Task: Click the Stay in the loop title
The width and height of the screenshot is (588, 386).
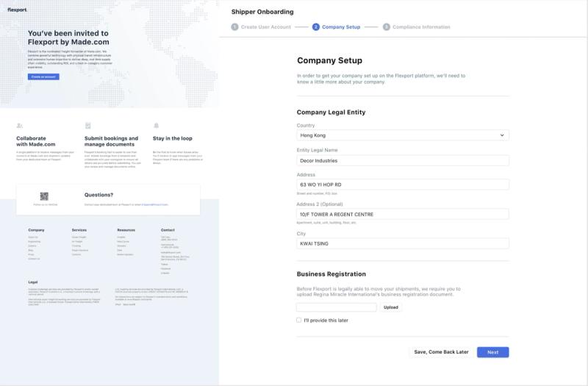Action: [x=173, y=138]
